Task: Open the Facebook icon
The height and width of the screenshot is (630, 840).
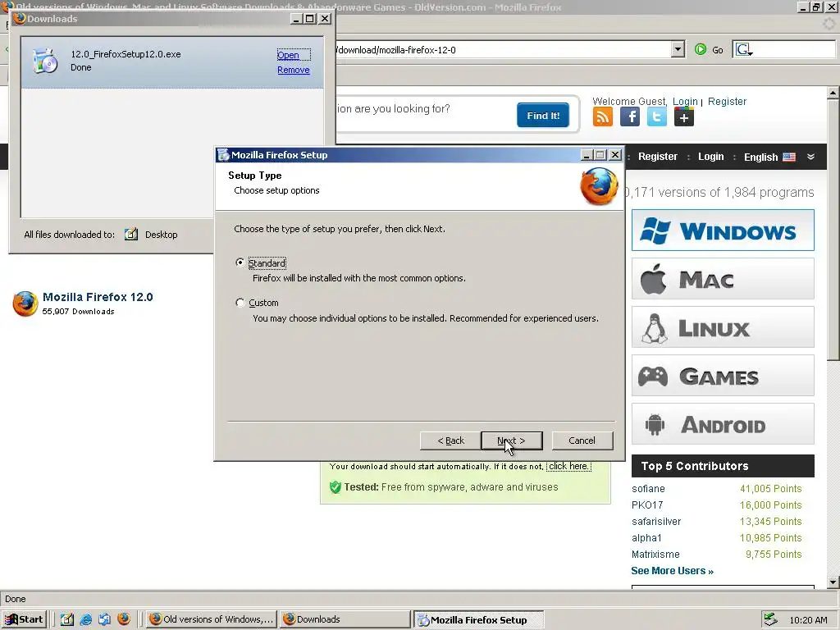Action: pyautogui.click(x=630, y=116)
